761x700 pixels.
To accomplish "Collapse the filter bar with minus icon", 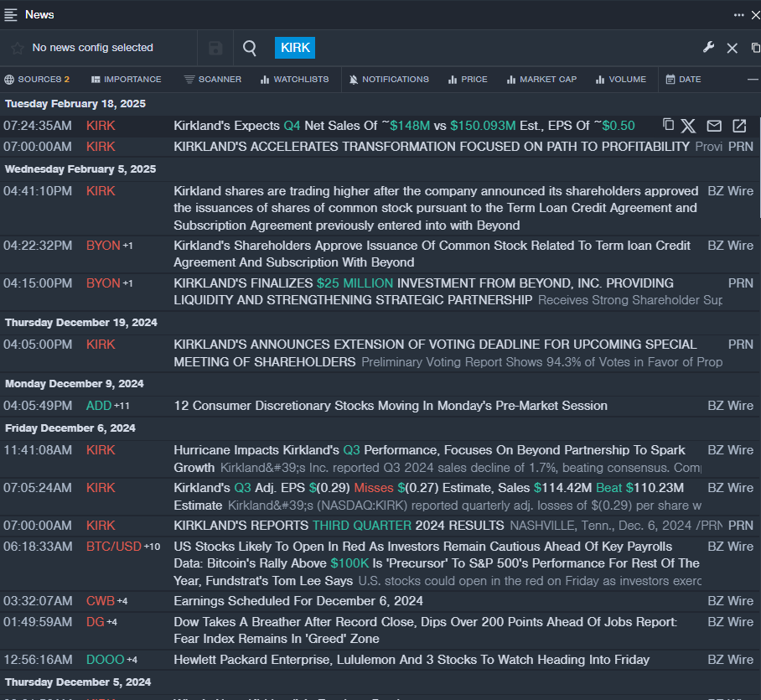I will (x=753, y=80).
